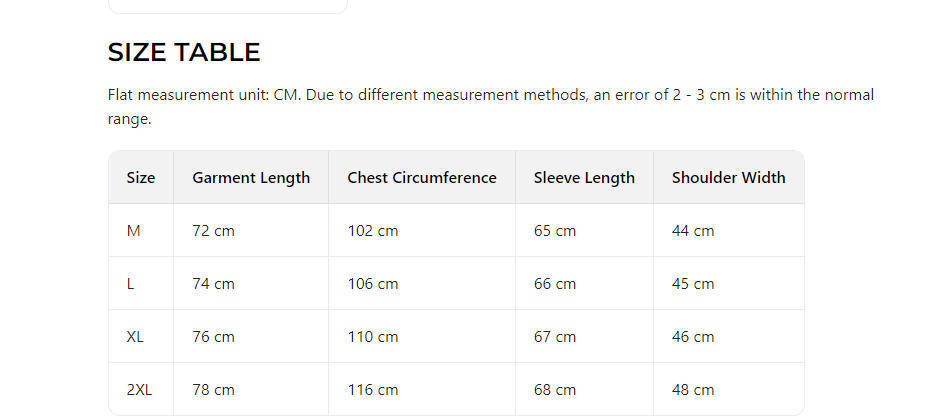Select the Chest Circumference column header

pyautogui.click(x=422, y=178)
